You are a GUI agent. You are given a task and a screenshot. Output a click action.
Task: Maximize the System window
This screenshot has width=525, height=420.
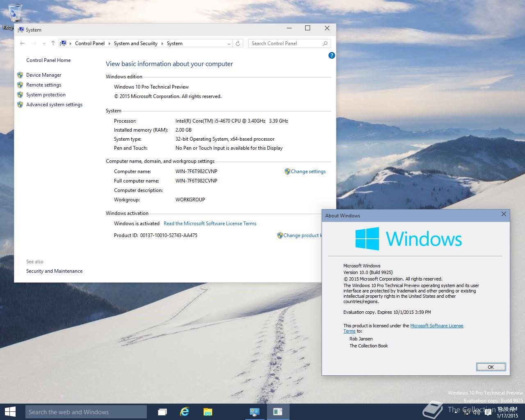point(308,28)
